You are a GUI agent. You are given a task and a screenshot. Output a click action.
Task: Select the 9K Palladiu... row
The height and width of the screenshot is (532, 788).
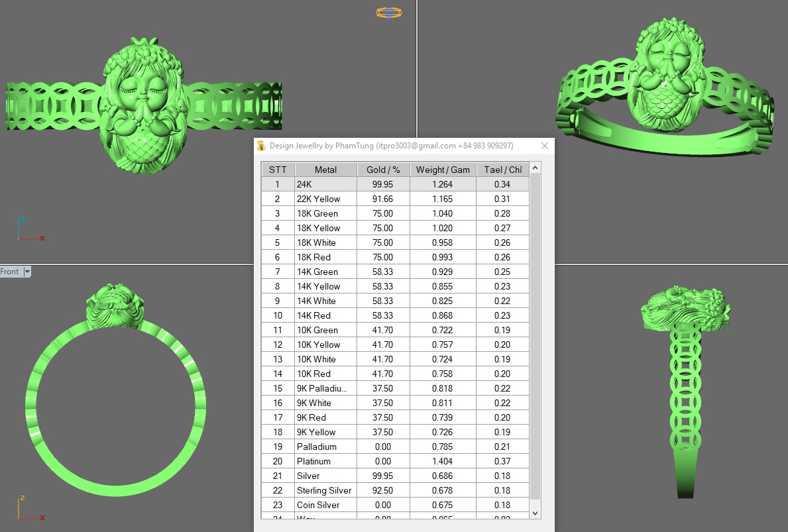[395, 388]
